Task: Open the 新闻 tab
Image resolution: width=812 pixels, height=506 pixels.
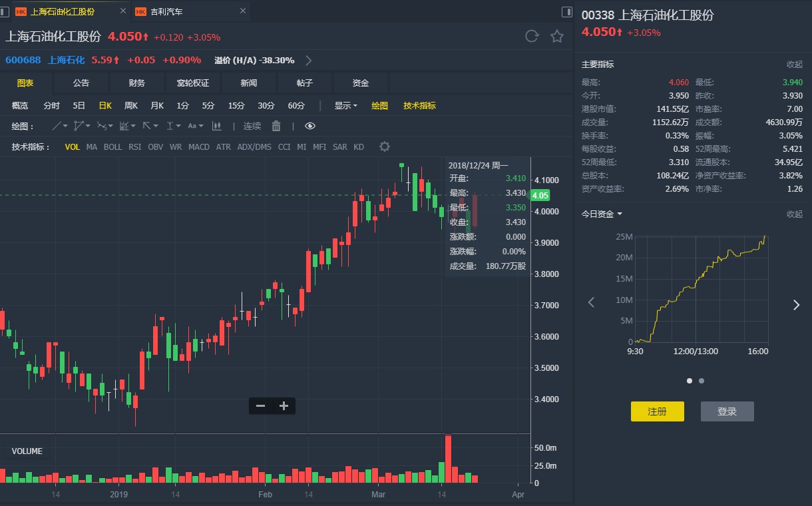Action: (249, 83)
